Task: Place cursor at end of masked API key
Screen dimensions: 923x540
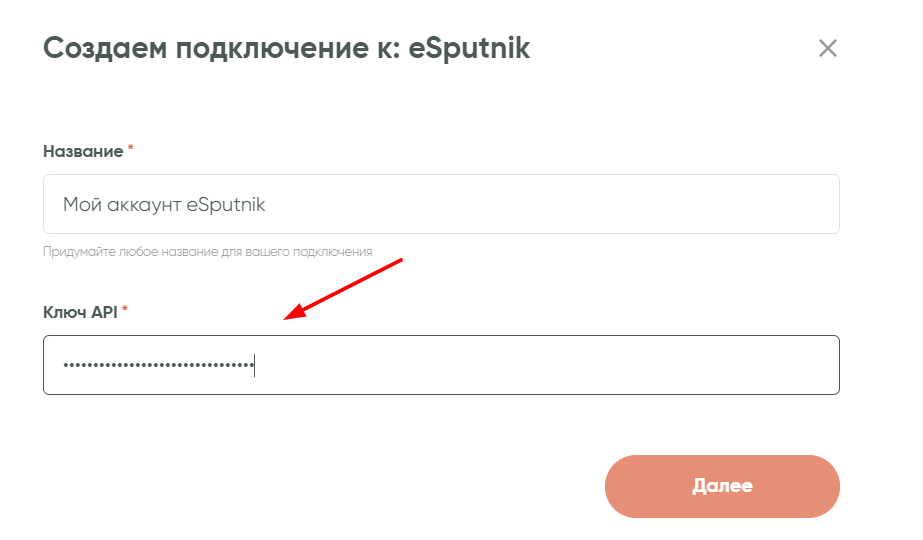Action: pos(254,366)
